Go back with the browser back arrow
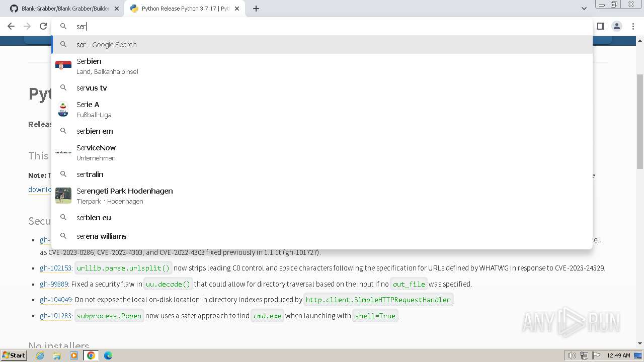This screenshot has width=644, height=362. point(11,26)
